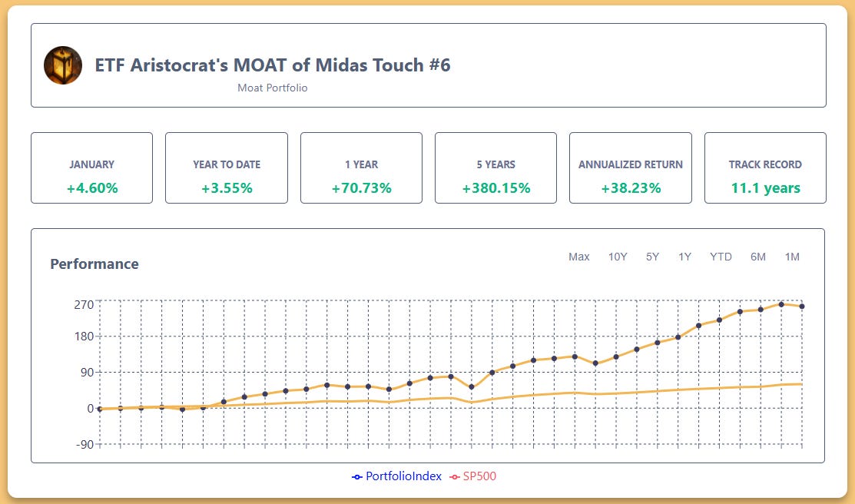Click the JANUARY +4.60% stat card
This screenshot has height=504, width=855.
(x=91, y=167)
